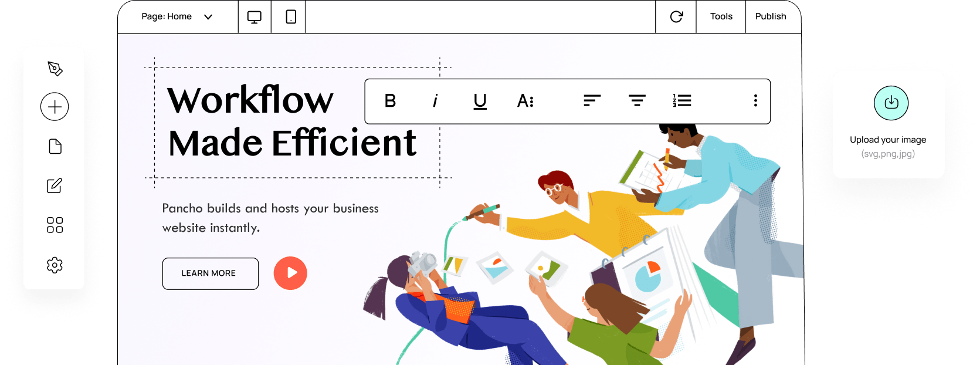Select the Pancho builds and hosts paragraph

[270, 218]
